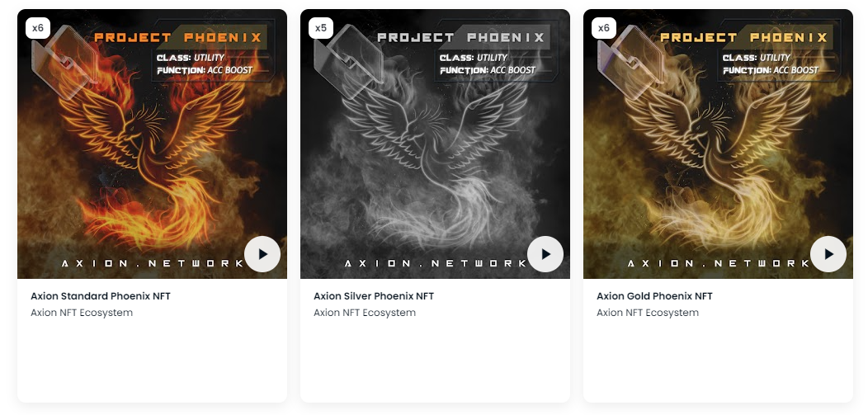Play the Axion Gold Phoenix NFT video

point(828,254)
